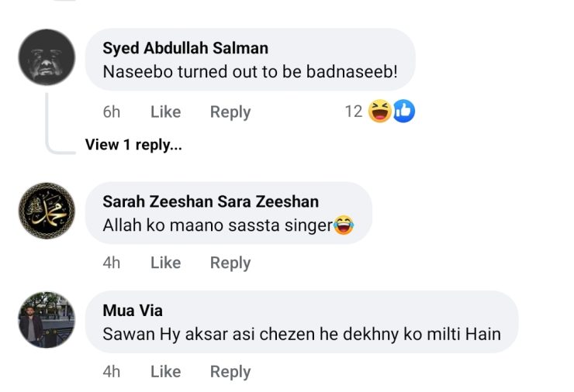This screenshot has width=574, height=392.
Task: Open Sarah Zeeshan's calligraphy profile picture
Action: [x=47, y=211]
